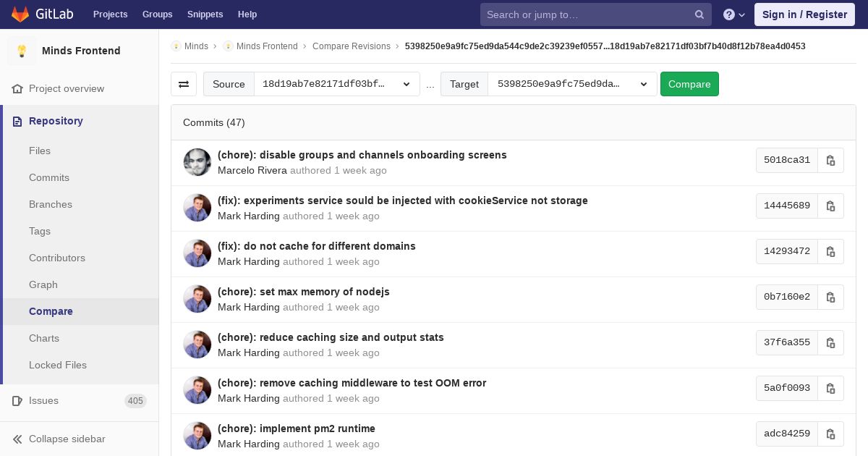Image resolution: width=868 pixels, height=456 pixels.
Task: Click the Collapse sidebar double-chevron icon
Action: coord(17,439)
